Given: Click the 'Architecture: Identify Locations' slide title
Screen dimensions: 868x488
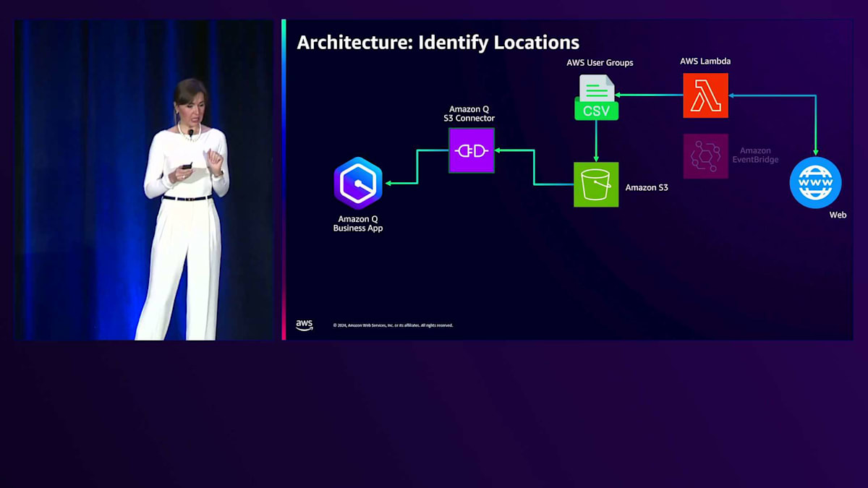Looking at the screenshot, I should (438, 42).
